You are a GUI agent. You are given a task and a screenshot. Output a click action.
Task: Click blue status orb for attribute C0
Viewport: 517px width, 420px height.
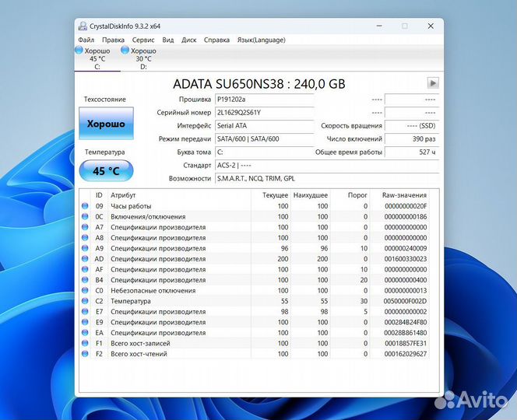pyautogui.click(x=85, y=290)
